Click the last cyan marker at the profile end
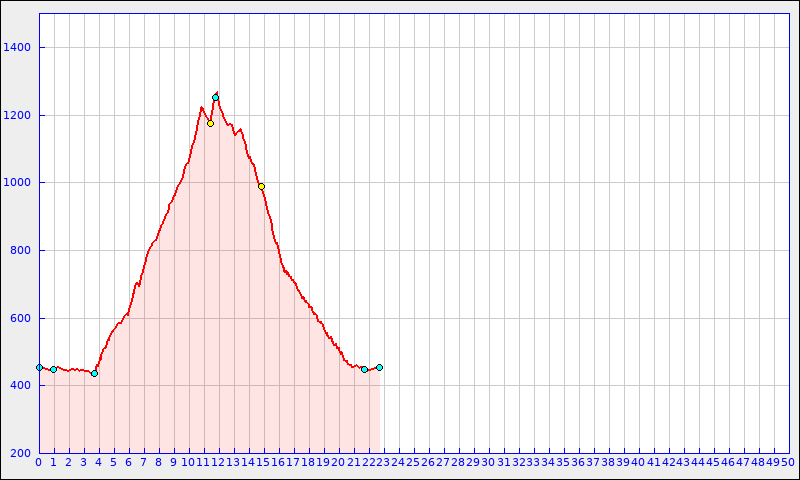This screenshot has height=480, width=800. (379, 367)
